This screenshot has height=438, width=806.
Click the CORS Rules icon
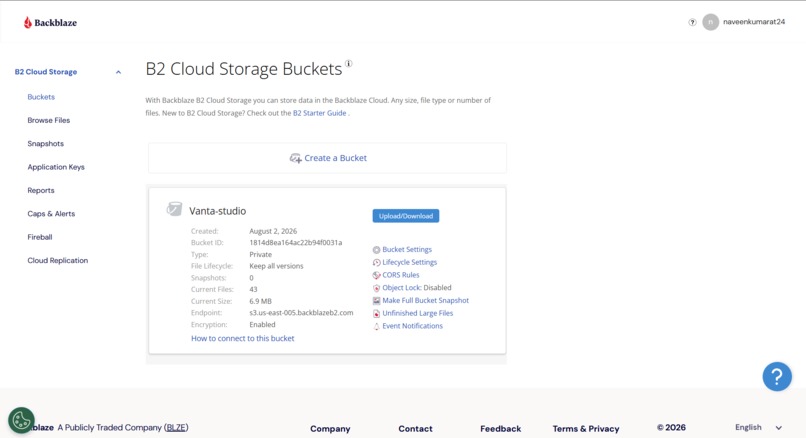376,275
